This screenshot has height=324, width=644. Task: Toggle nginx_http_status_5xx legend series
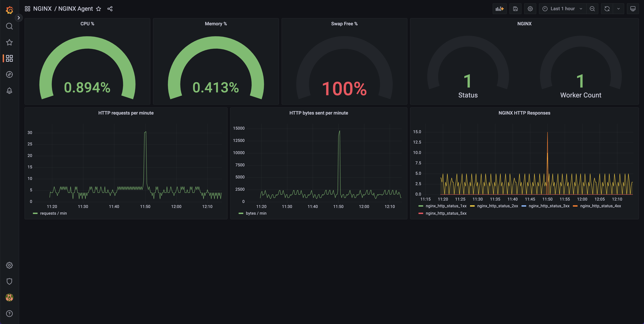[446, 213]
